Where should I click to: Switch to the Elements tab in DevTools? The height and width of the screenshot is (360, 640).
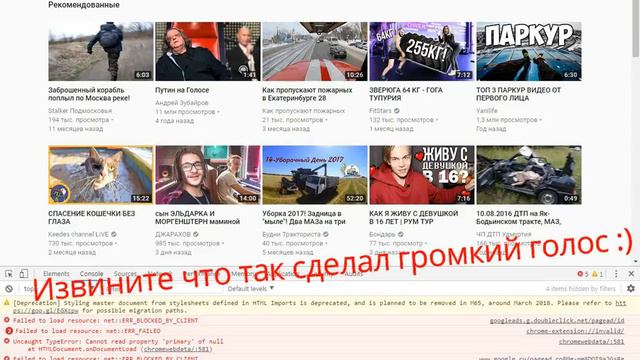pos(56,273)
